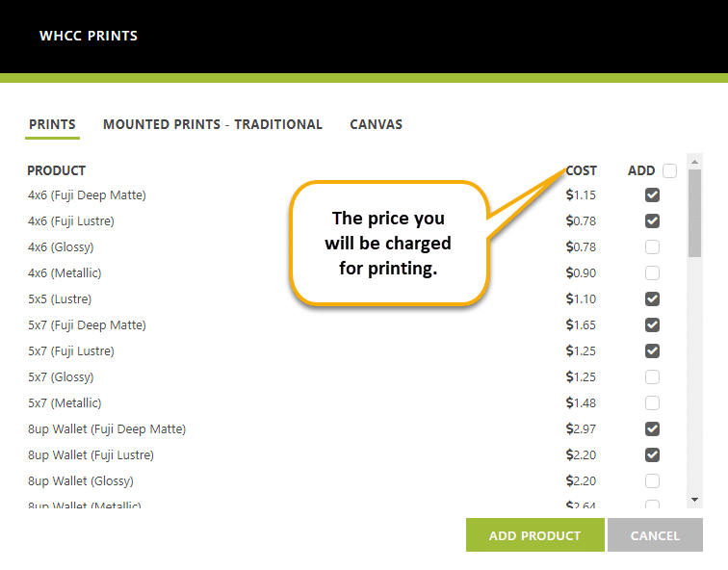Uncheck the 4x6 (Fuji Lustre) checkbox
The width and height of the screenshot is (728, 570).
(x=652, y=220)
